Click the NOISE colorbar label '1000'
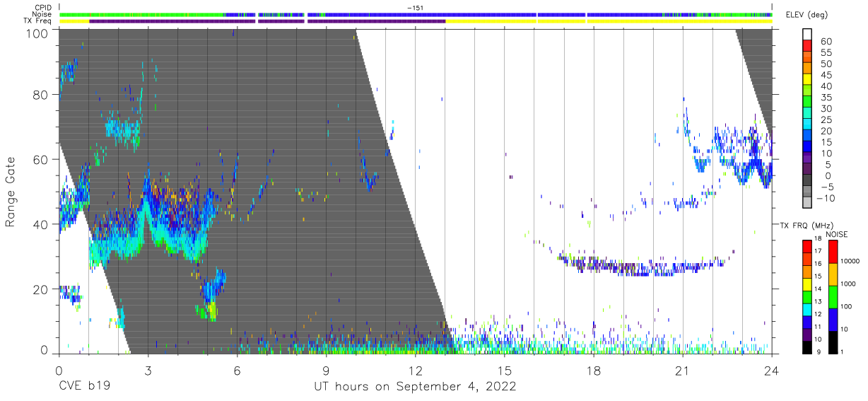Viewport: 868px width, 401px height. [x=849, y=284]
